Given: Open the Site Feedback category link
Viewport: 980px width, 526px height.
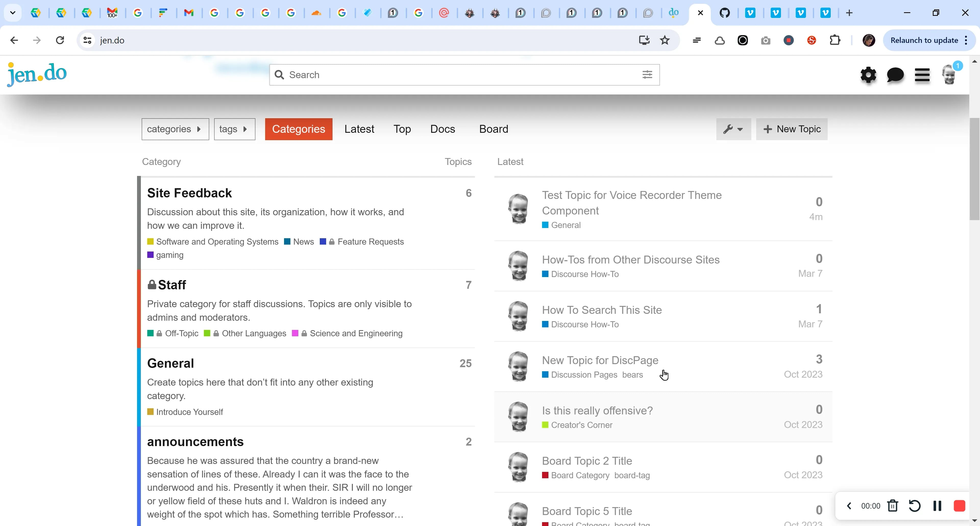Looking at the screenshot, I should click(189, 193).
